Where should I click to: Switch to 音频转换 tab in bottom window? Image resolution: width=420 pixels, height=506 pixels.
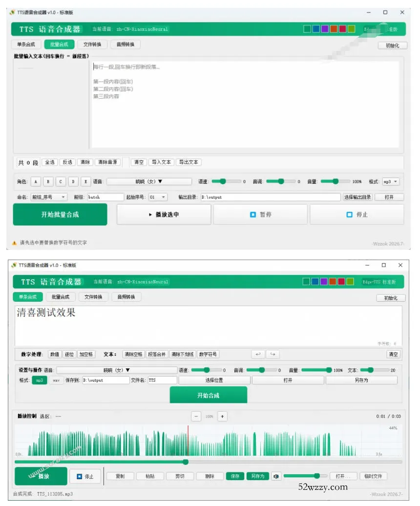pyautogui.click(x=126, y=297)
